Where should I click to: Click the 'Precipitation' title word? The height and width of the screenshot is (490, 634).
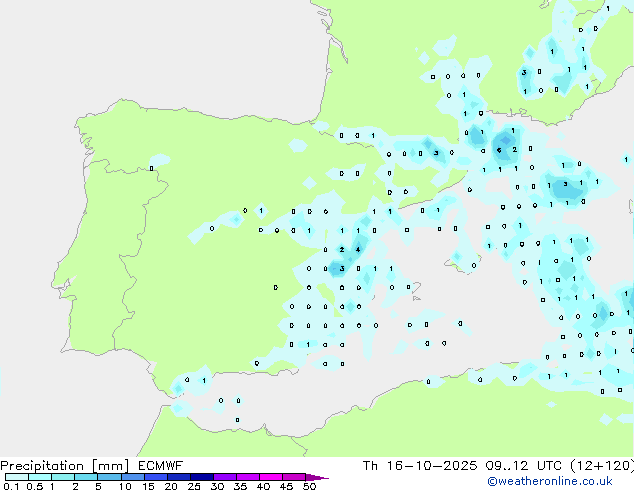coord(42,466)
